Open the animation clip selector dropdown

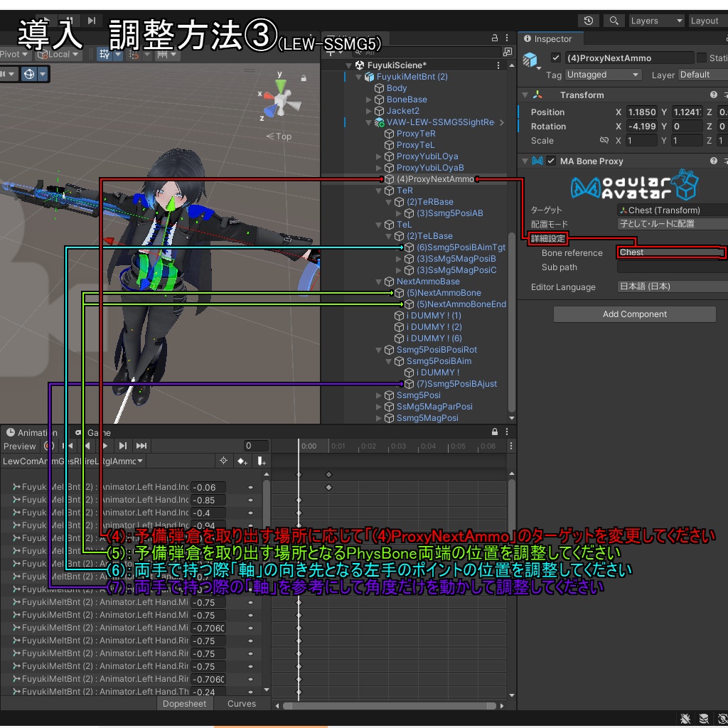point(73,461)
